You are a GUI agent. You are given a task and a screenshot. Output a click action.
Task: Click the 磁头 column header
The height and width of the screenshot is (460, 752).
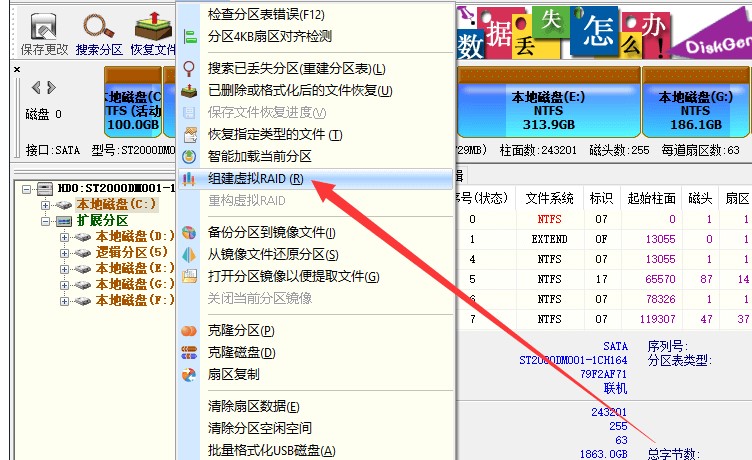point(700,198)
